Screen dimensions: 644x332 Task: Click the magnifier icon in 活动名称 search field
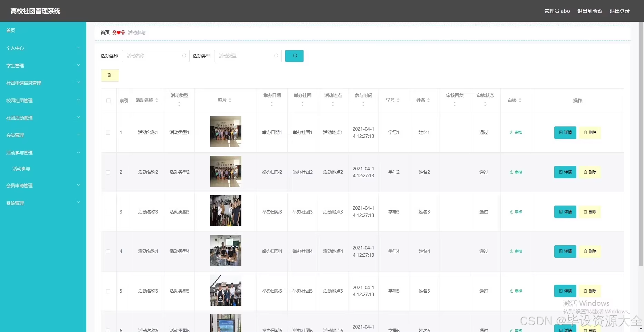pos(184,56)
